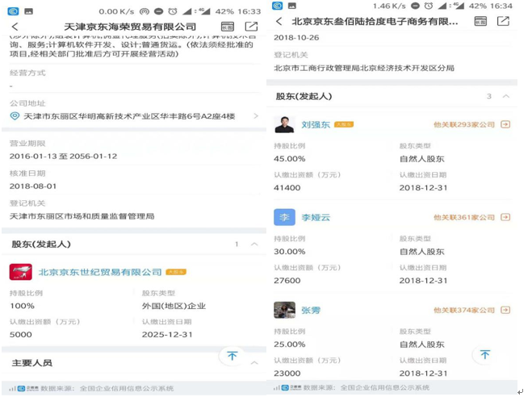532x401 pixels.
Task: Tap title 天津京东海荣贸易有限公司
Action: point(130,27)
